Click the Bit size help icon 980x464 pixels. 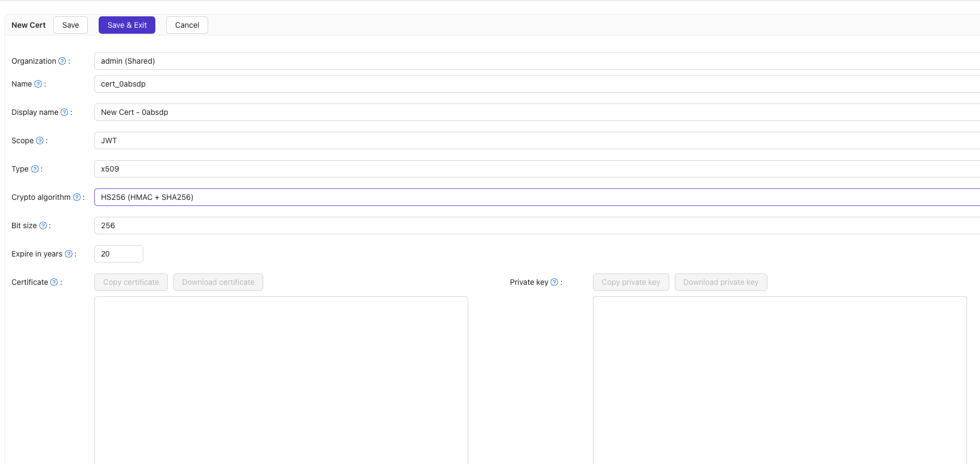(43, 225)
